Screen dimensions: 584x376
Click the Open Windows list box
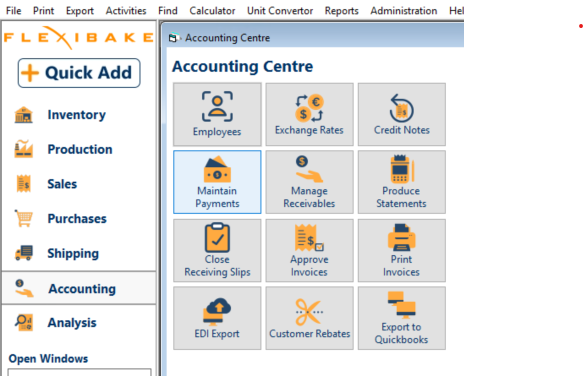coord(79,372)
